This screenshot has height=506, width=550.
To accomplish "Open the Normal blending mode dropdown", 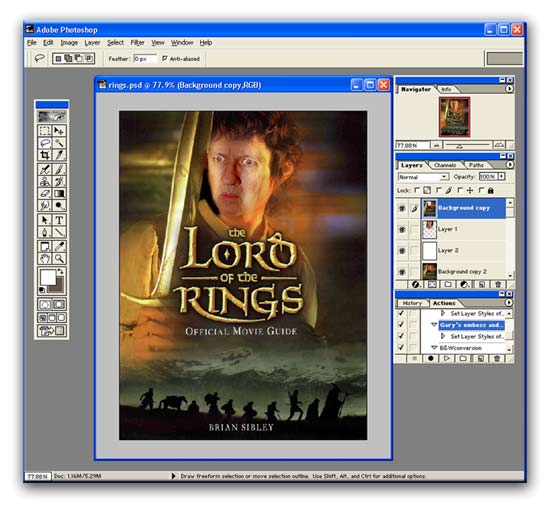I will pyautogui.click(x=424, y=177).
